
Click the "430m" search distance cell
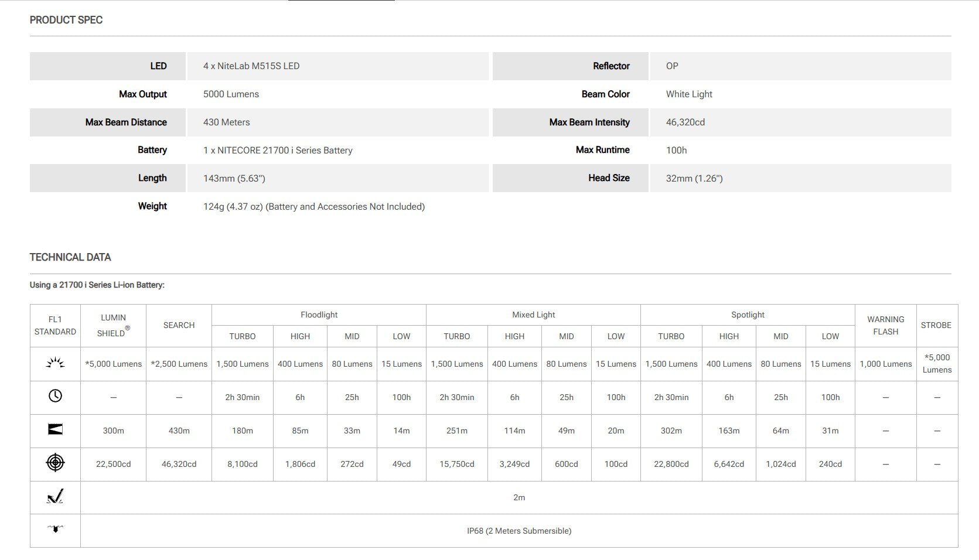point(179,431)
